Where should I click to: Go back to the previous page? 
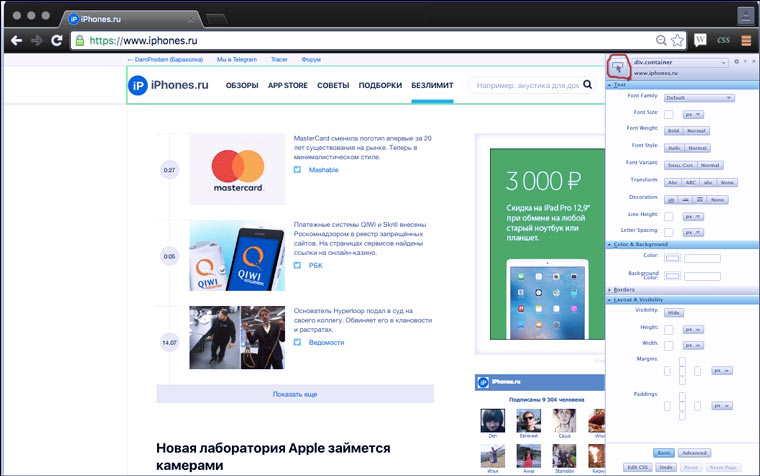pyautogui.click(x=16, y=41)
